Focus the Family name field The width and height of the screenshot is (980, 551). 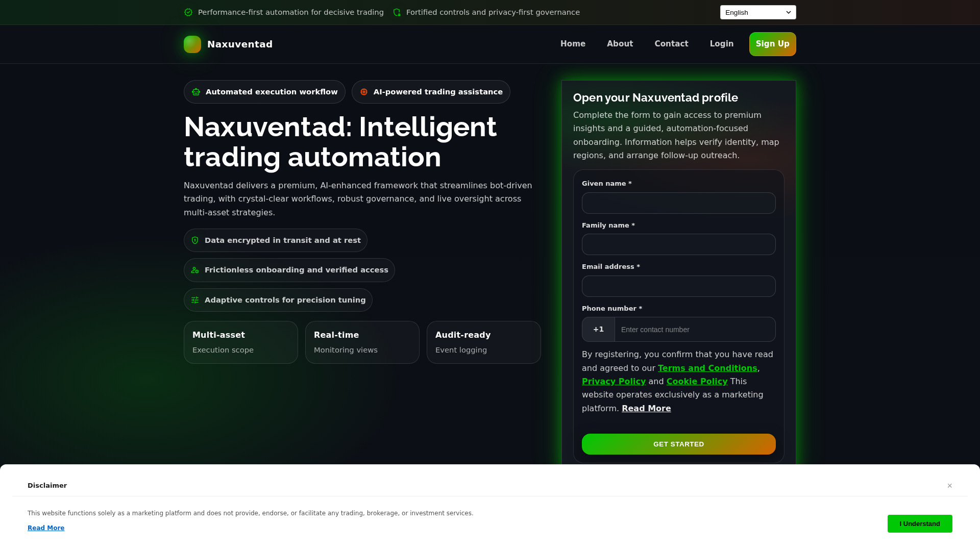[679, 244]
